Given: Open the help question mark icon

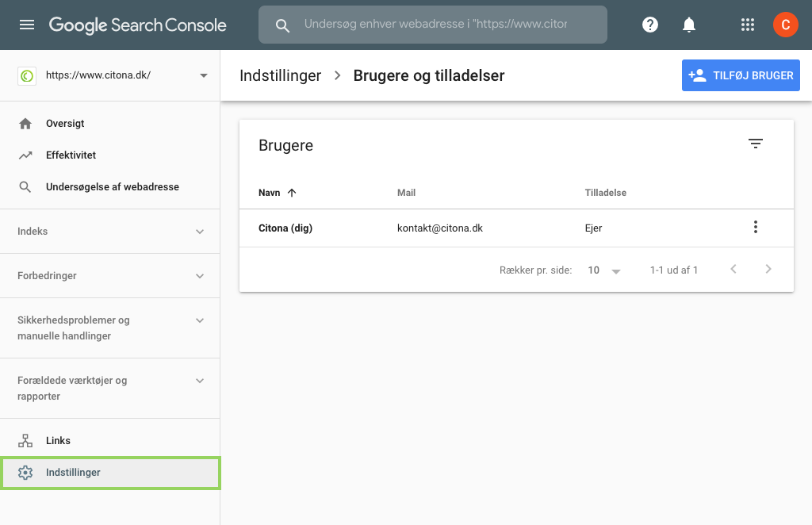Looking at the screenshot, I should click(x=650, y=25).
